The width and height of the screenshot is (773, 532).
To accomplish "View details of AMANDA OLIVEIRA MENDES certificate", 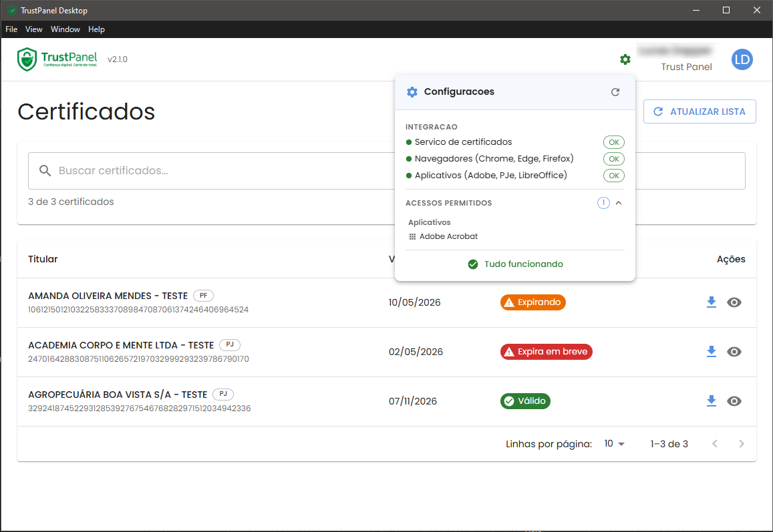I will pyautogui.click(x=734, y=302).
